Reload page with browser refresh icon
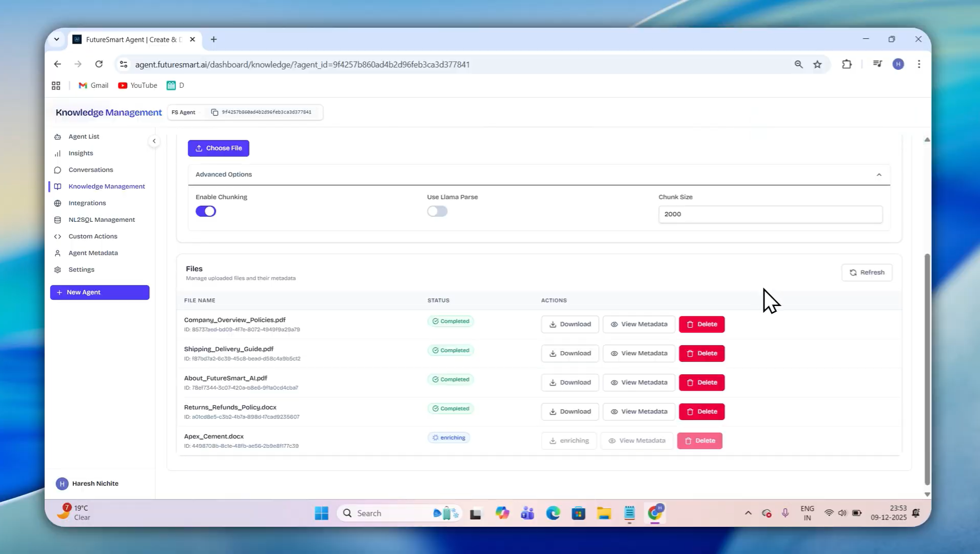Viewport: 980px width, 554px height. (x=99, y=64)
